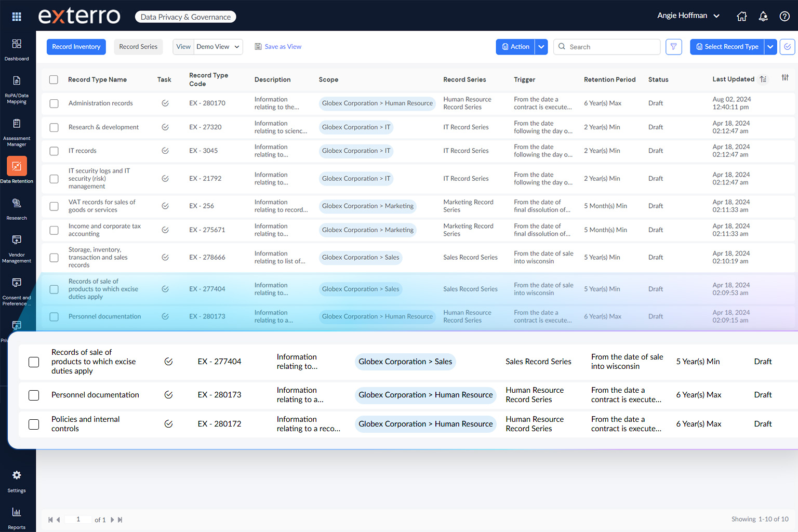Click '5 Month(s) Min' in VAT row
Screen dimensions: 798x532
click(x=605, y=206)
